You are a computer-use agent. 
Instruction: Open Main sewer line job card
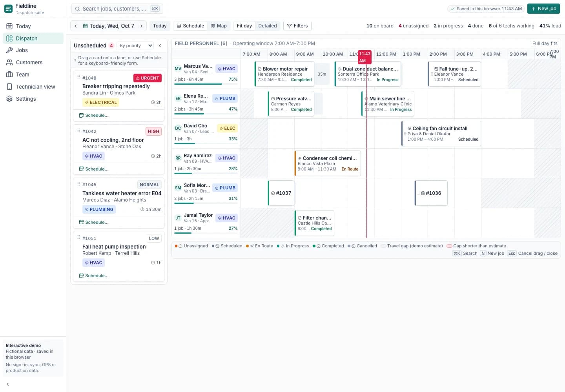click(x=388, y=104)
